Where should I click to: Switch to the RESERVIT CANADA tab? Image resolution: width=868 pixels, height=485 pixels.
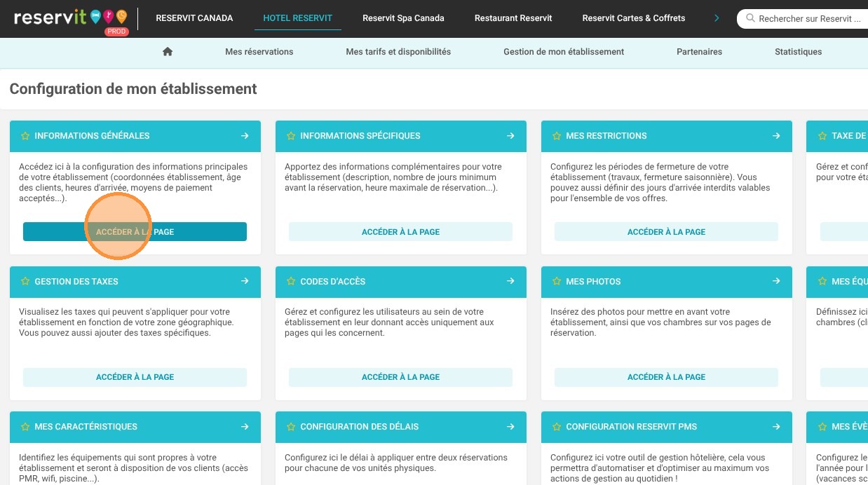pyautogui.click(x=194, y=18)
